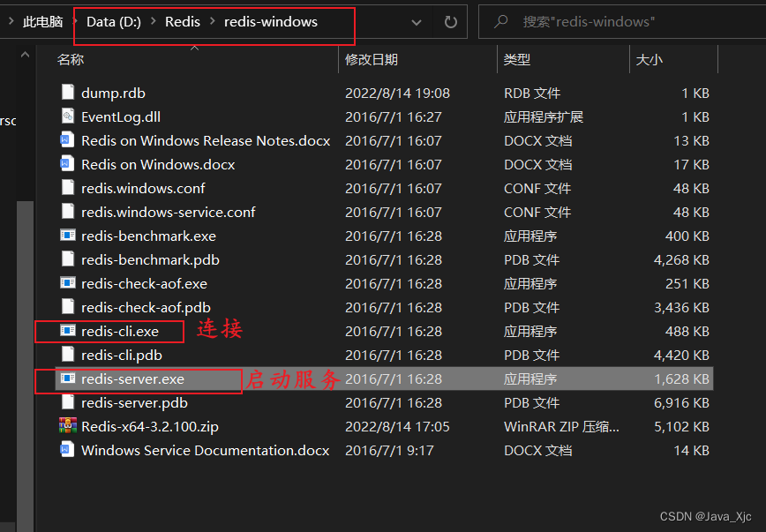Screen dimensions: 766x532
Task: Open the address bar history dropdown
Action: pyautogui.click(x=417, y=22)
